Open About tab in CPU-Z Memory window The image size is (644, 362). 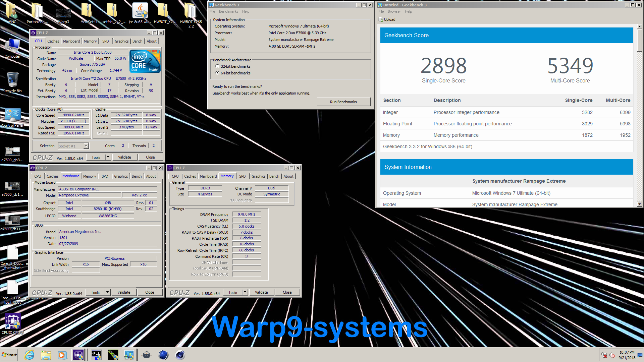click(x=288, y=176)
